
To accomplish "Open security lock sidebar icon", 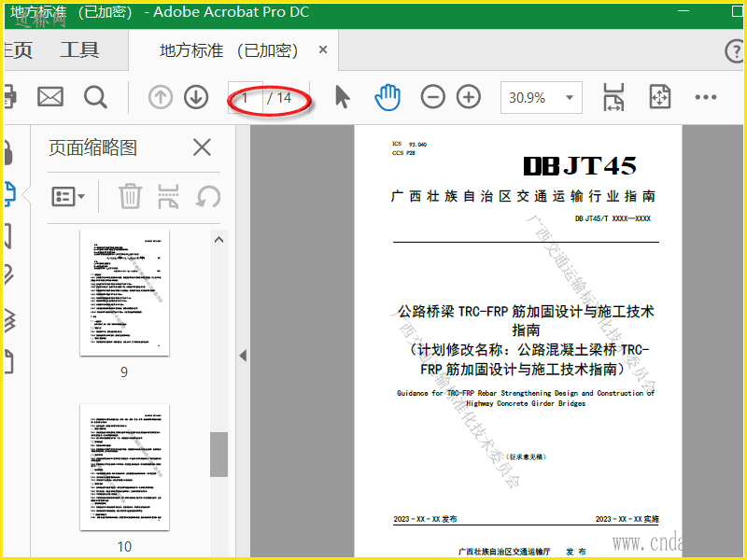I will (8, 153).
